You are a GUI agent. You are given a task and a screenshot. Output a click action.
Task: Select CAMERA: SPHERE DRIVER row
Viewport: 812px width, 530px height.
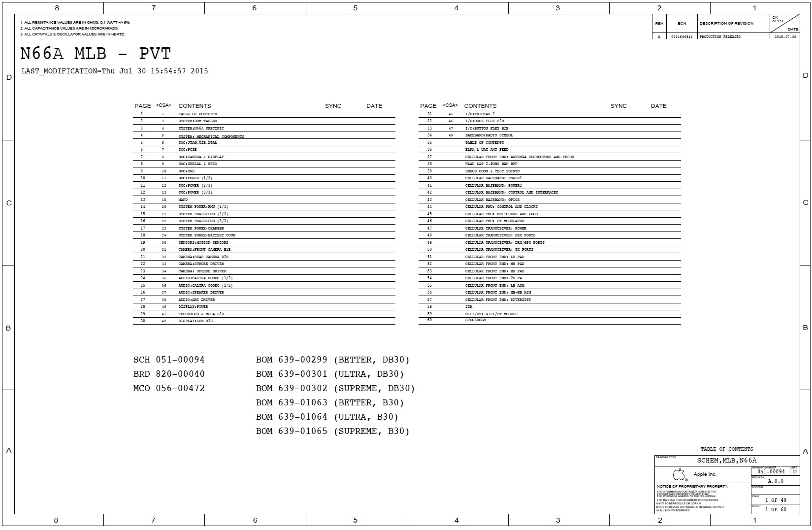point(264,271)
